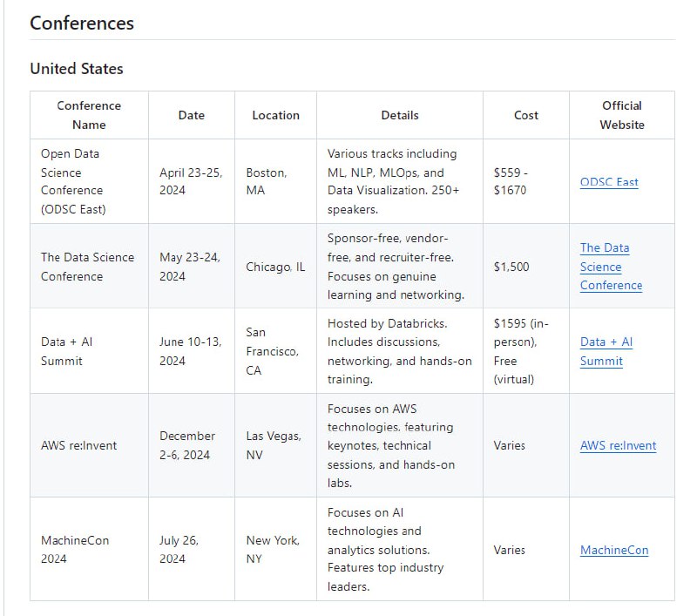Screen dimensions: 697x616
Task: Click the United States subheading
Action: coord(77,69)
